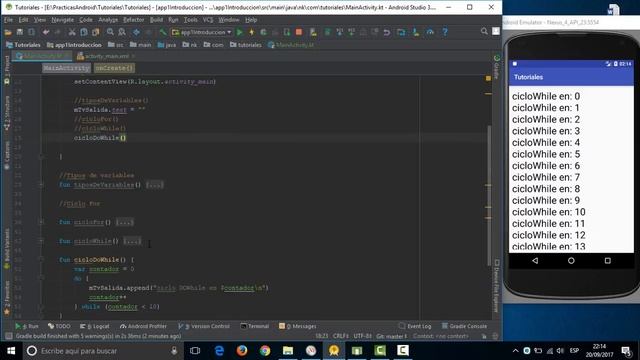Open the Terminal tool window

255,326
